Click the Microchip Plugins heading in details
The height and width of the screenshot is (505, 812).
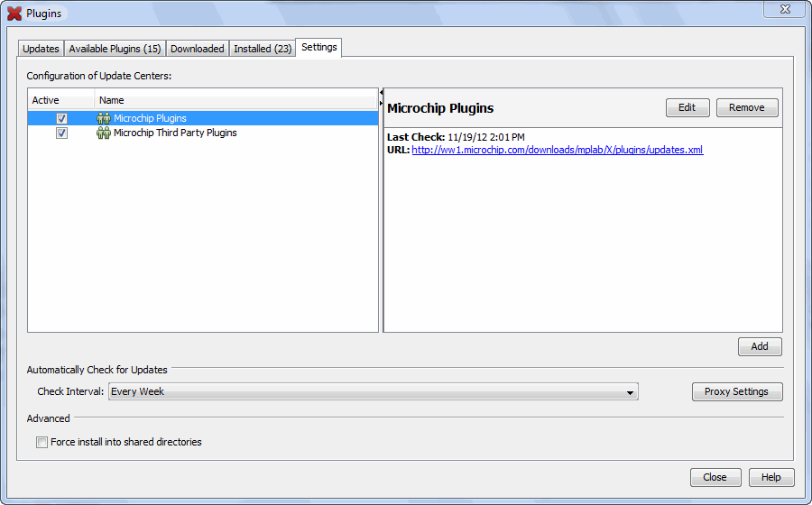(440, 108)
